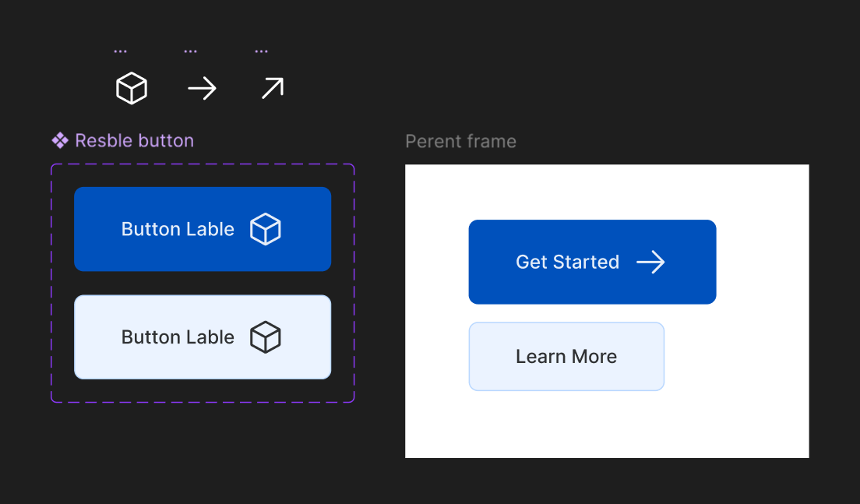Click the cube icon inside light Button Lable

tap(266, 337)
